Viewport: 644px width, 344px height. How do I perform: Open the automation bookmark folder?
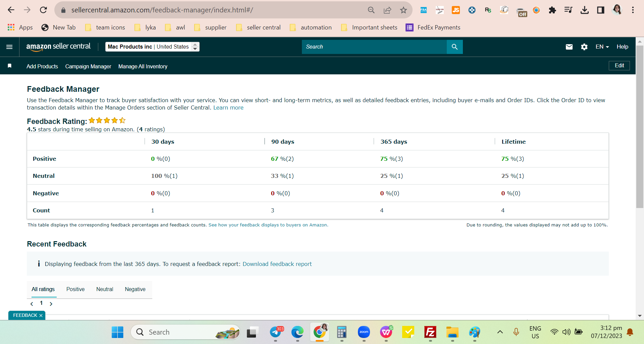(x=311, y=27)
